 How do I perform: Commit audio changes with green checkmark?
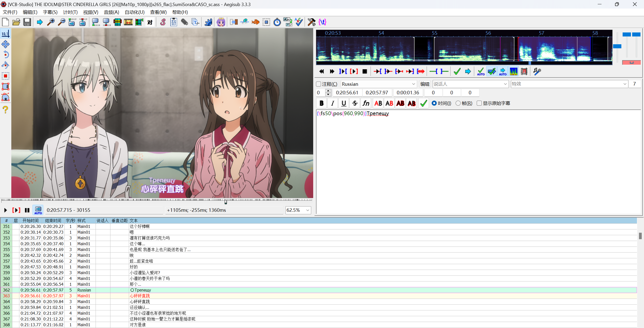click(x=457, y=71)
